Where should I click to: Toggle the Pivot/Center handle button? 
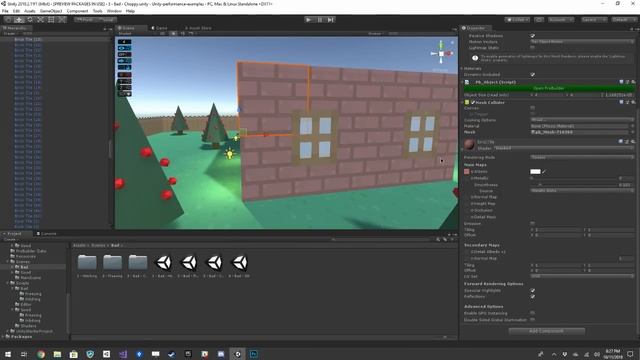[85, 20]
